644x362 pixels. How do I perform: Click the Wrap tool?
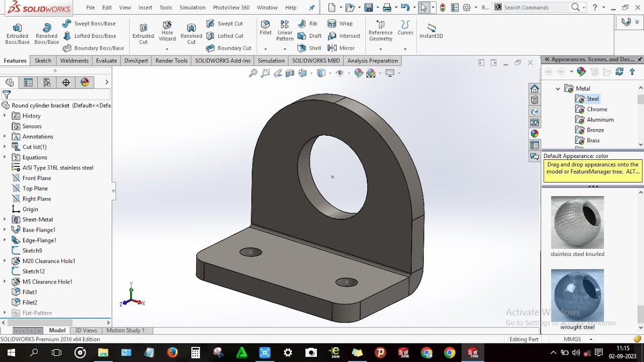tap(340, 24)
